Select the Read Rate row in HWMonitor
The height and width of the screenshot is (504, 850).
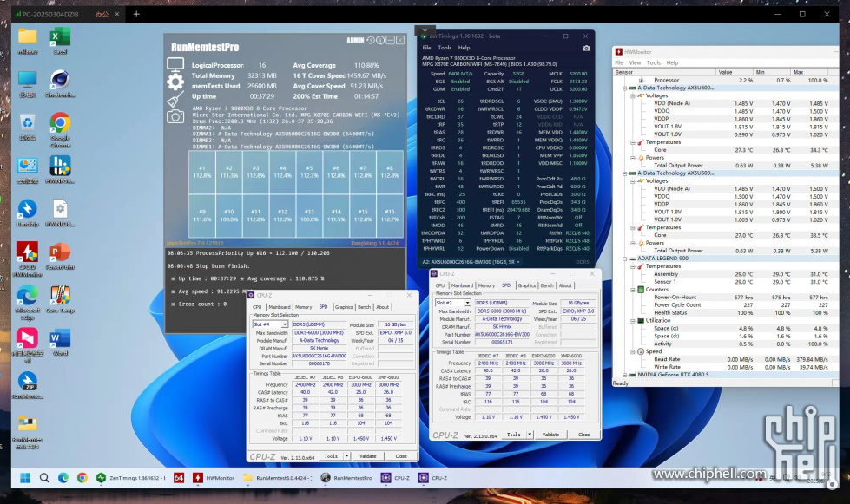click(x=726, y=359)
